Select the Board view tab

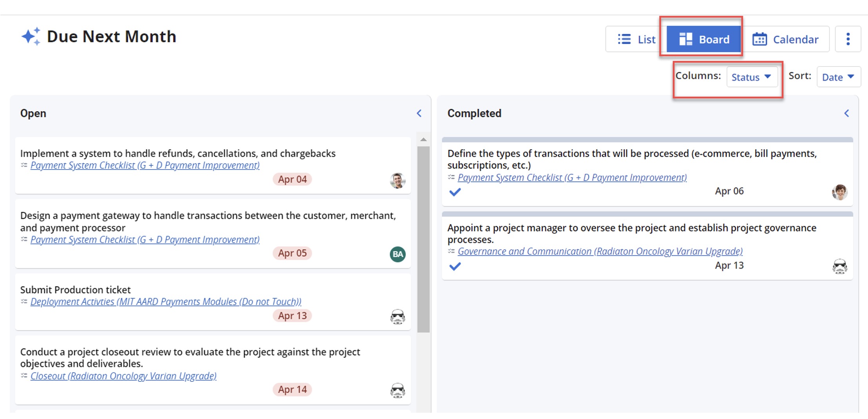[704, 39]
